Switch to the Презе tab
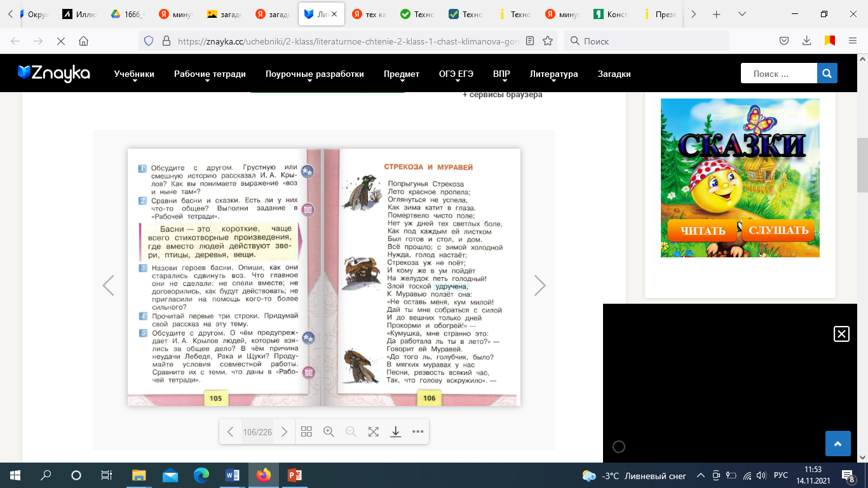Screen dimensions: 868x488 (x=660, y=14)
